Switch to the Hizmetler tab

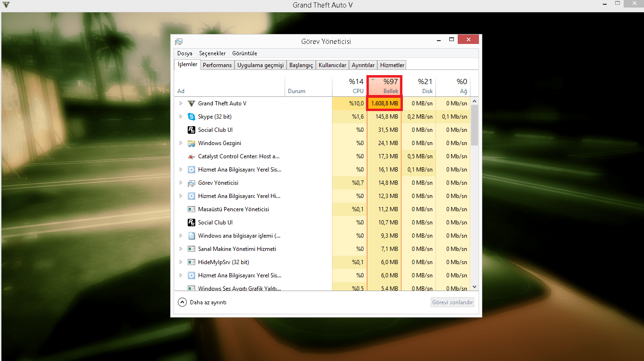point(392,65)
